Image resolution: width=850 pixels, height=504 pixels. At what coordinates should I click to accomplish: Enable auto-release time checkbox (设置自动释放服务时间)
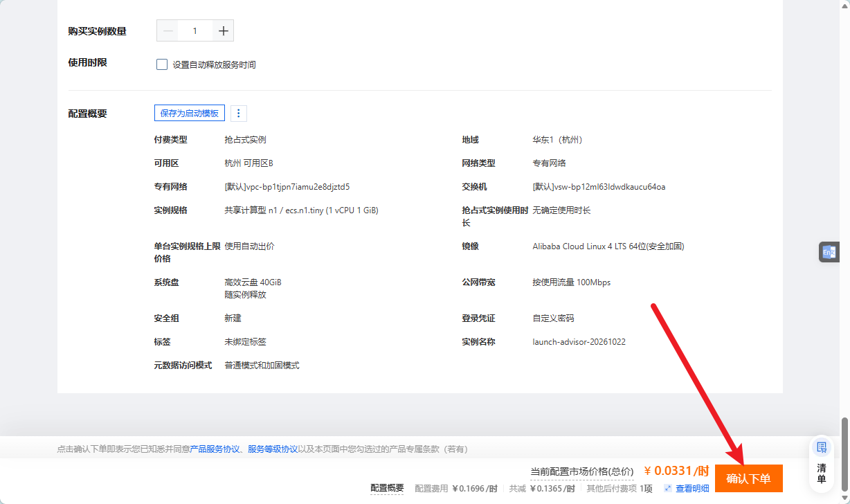(x=162, y=64)
